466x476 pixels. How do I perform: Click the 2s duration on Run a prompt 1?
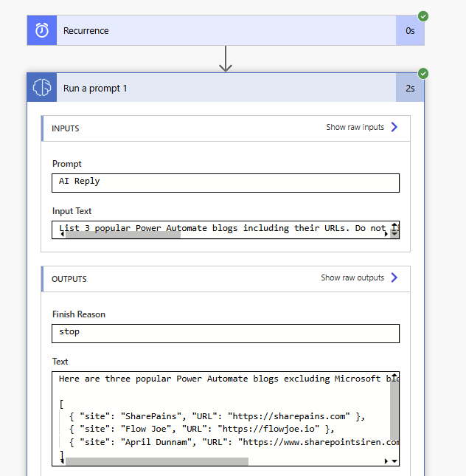click(410, 88)
